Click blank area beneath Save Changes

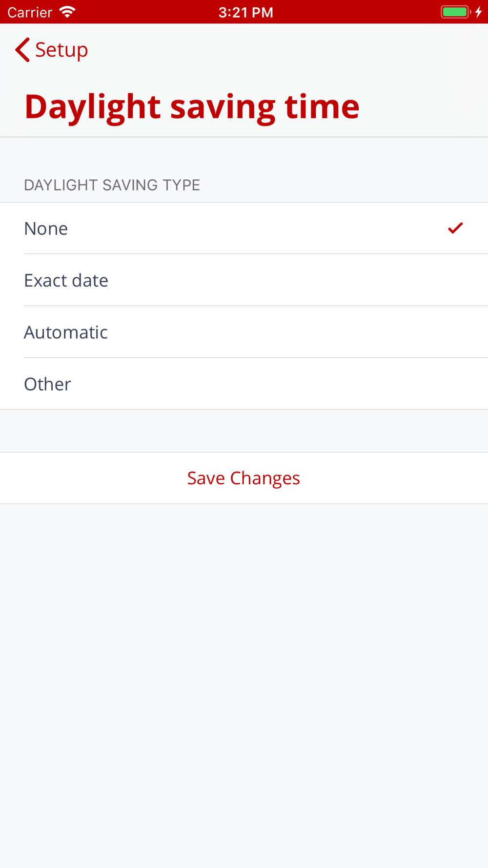[244, 683]
